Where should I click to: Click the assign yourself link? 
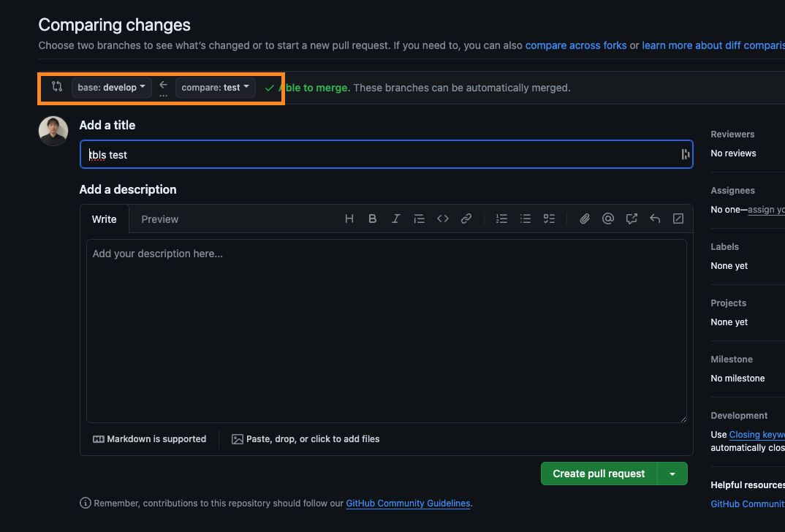pyautogui.click(x=767, y=210)
